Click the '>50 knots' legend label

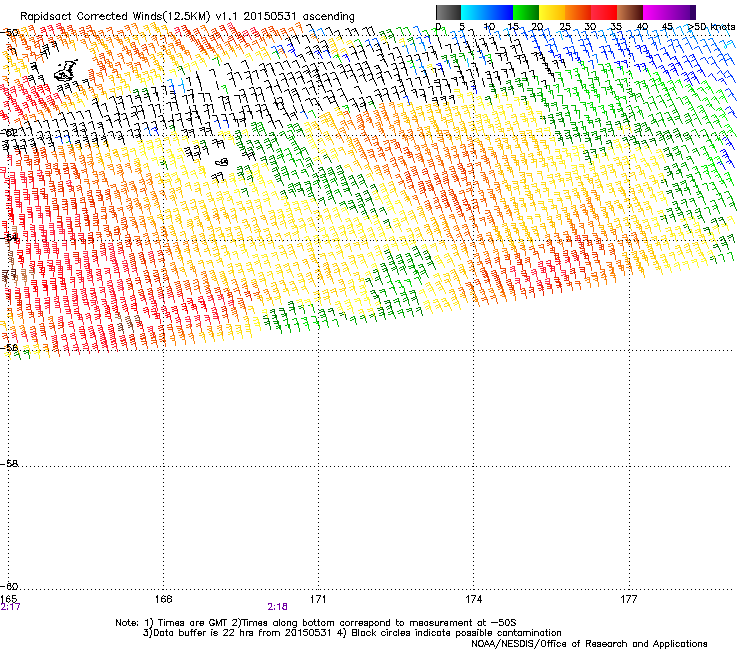click(x=712, y=27)
